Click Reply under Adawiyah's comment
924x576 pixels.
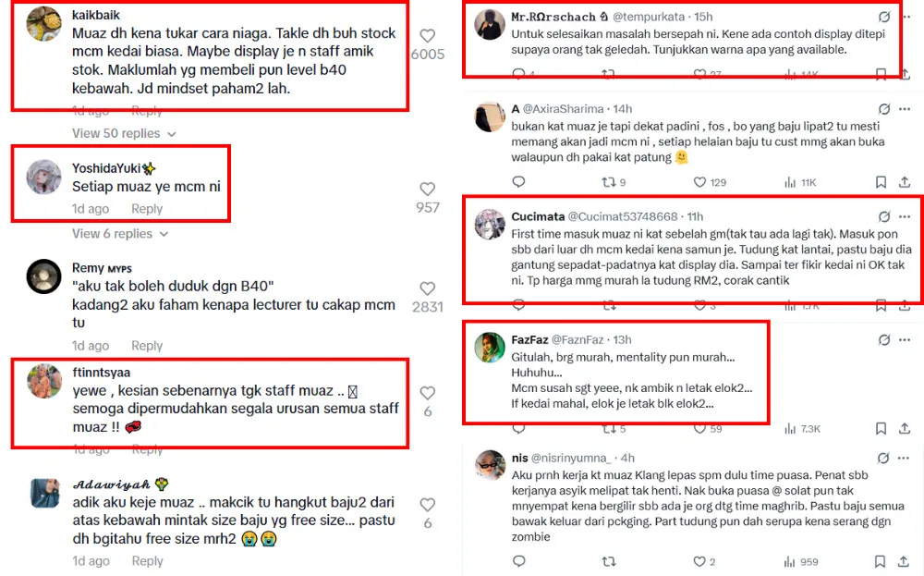[147, 560]
